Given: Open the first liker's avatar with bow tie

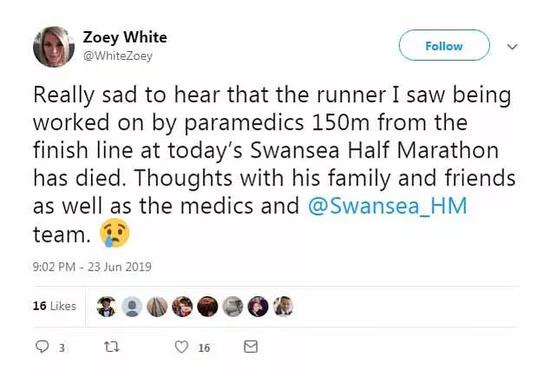Looking at the screenshot, I should (x=106, y=307).
